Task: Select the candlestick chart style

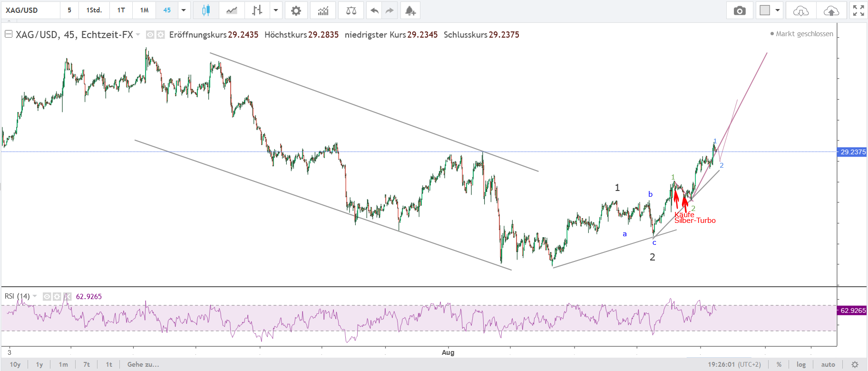Action: 206,10
